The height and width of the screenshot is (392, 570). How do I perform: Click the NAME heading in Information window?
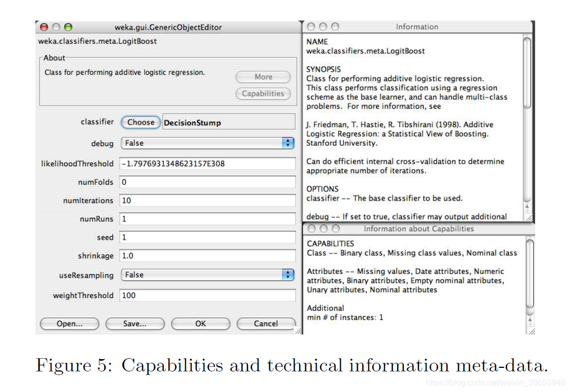coord(317,42)
